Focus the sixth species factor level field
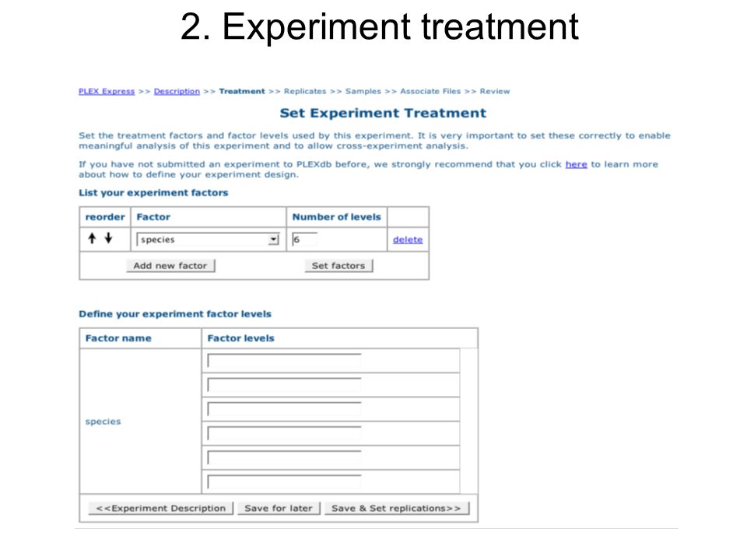 [285, 482]
